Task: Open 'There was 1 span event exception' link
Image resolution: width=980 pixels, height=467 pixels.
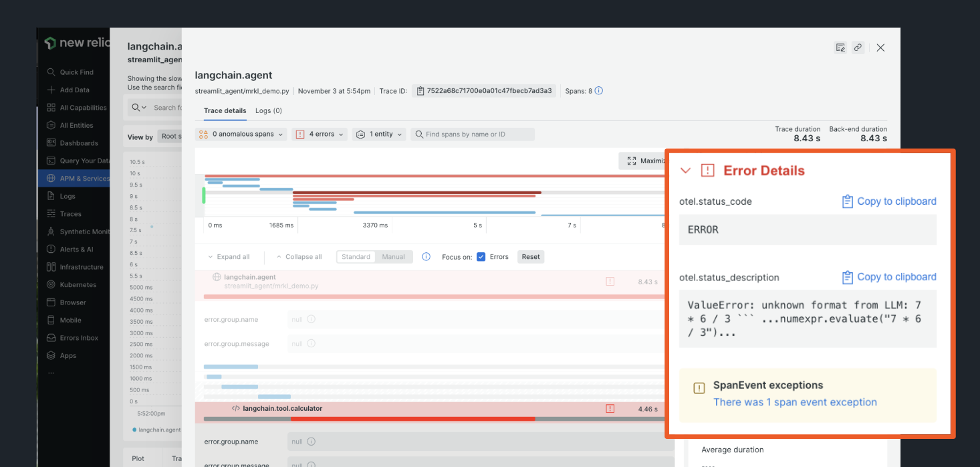Action: point(795,402)
